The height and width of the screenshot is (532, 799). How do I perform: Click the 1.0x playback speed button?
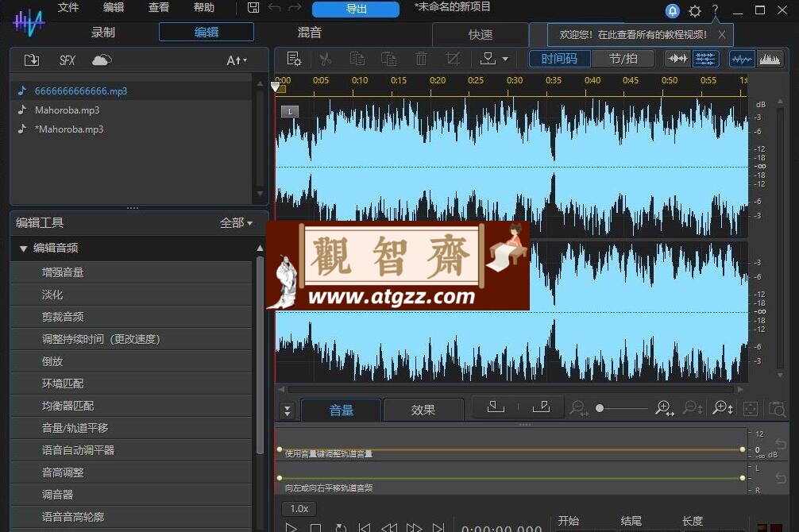[x=299, y=508]
